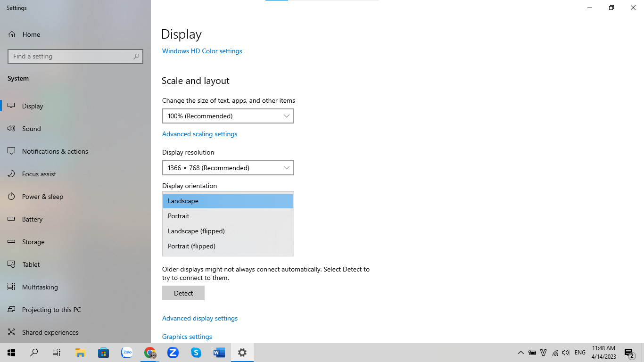Open Notifications & actions settings
The height and width of the screenshot is (362, 644).
(x=55, y=151)
